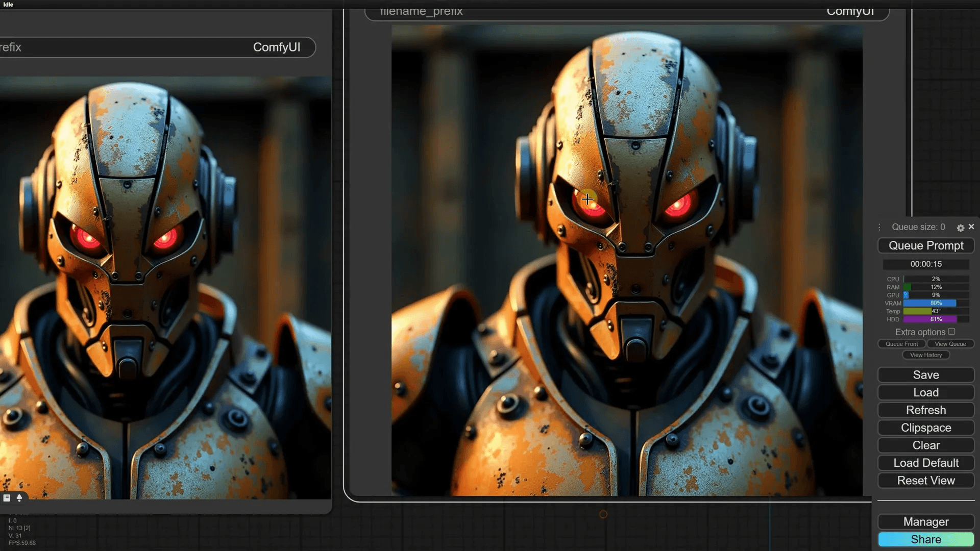Click the orange output dot below preview node
The height and width of the screenshot is (551, 980).
(603, 514)
